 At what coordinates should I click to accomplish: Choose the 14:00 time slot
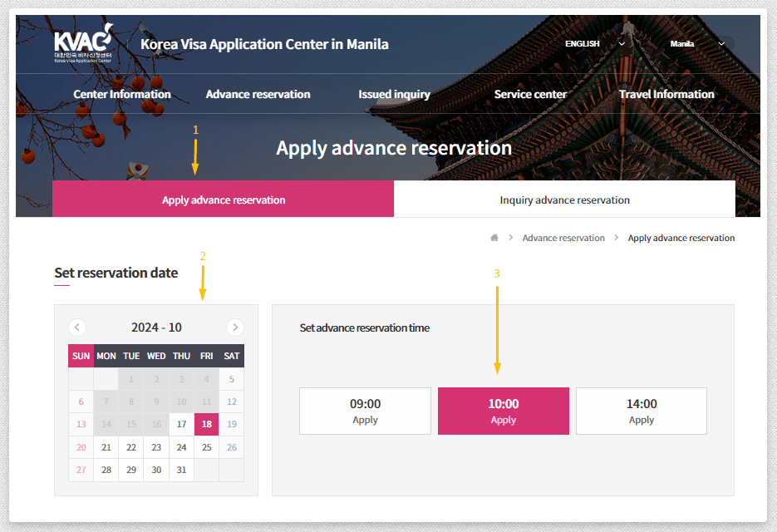click(x=642, y=411)
